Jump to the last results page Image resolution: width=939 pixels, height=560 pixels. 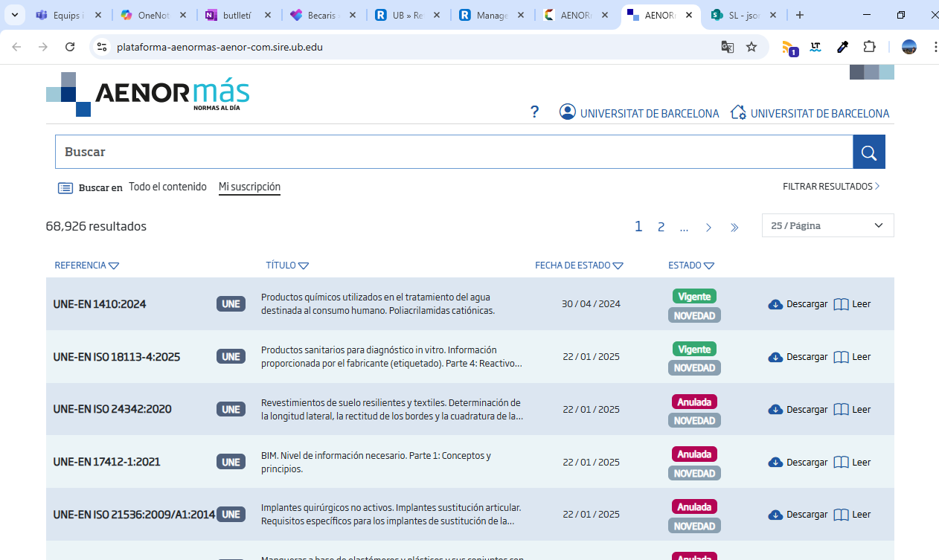click(x=734, y=228)
